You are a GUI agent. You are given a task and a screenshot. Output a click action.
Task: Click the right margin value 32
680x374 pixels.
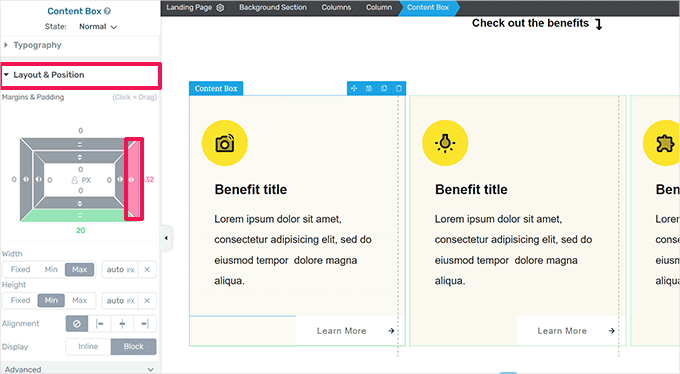tap(150, 180)
